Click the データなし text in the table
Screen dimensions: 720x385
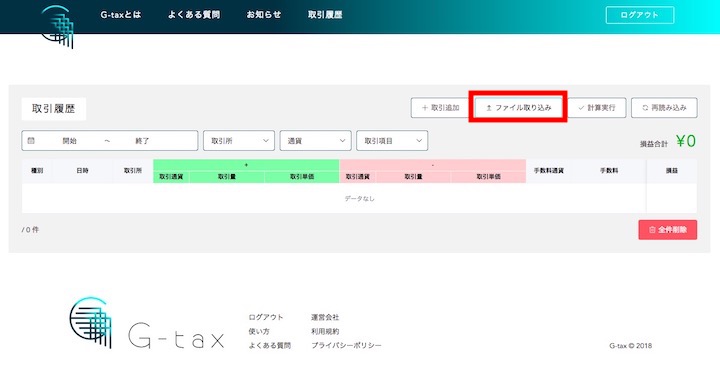360,199
